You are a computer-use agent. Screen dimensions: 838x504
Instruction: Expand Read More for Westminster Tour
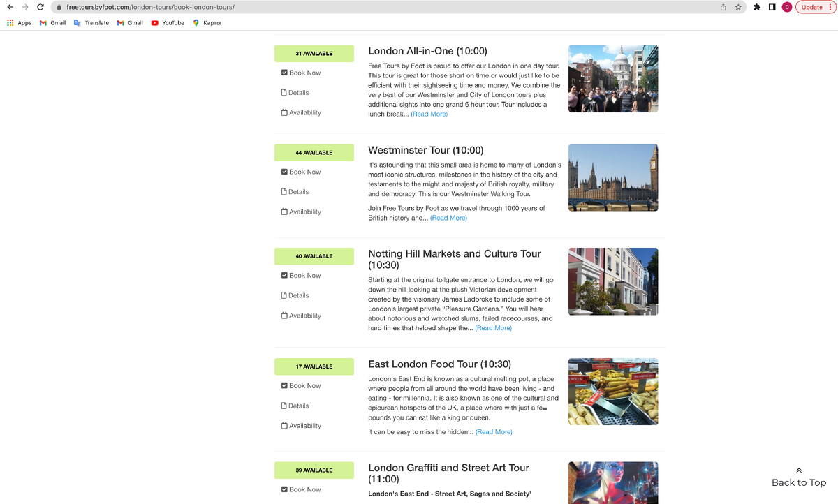pos(448,218)
